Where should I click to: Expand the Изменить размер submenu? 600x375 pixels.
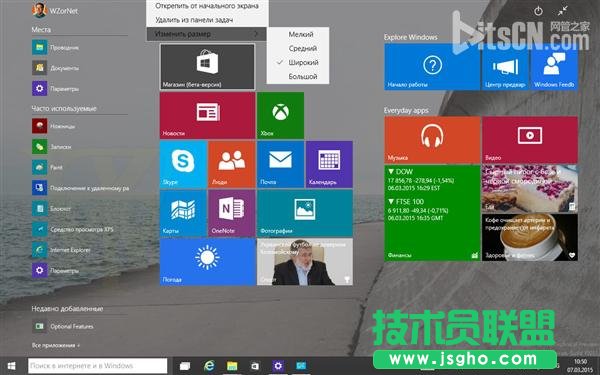207,34
